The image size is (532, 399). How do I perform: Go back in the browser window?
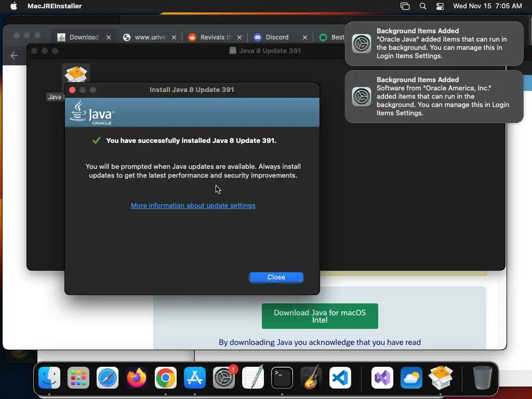(14, 55)
